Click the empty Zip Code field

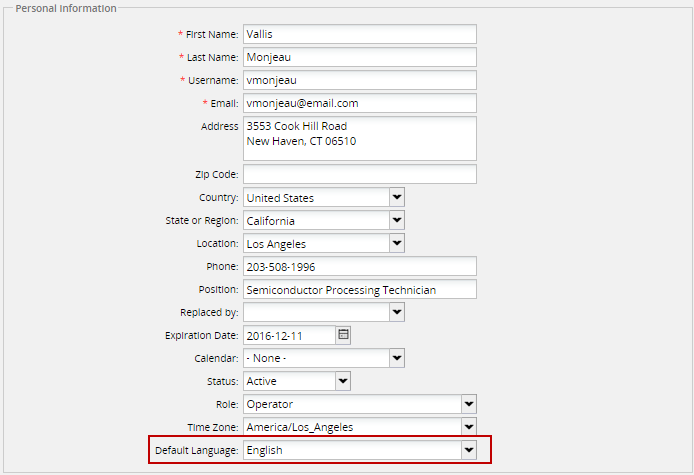[x=359, y=174]
